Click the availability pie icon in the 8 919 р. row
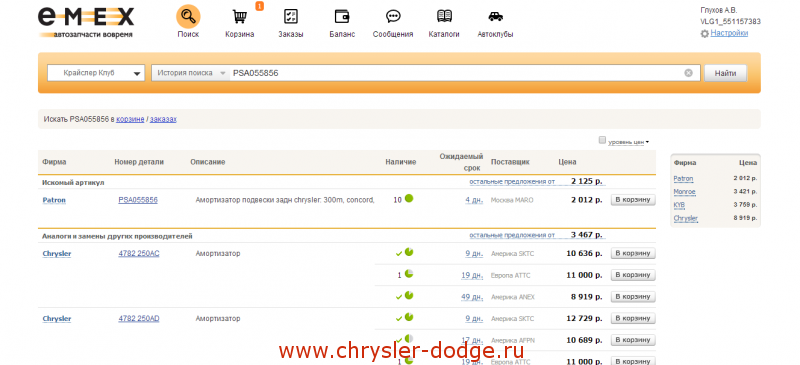800x365 pixels. click(409, 296)
